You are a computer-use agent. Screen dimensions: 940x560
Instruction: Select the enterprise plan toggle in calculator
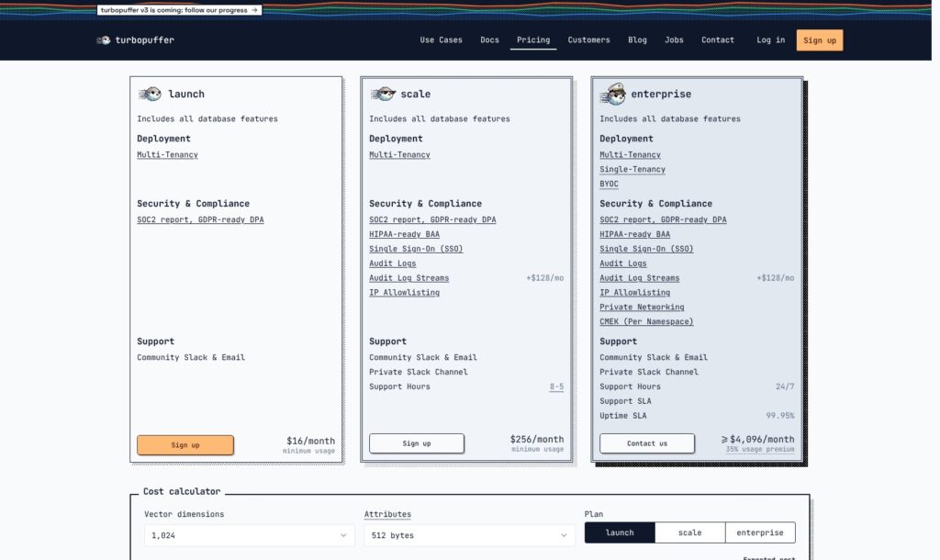[759, 532]
